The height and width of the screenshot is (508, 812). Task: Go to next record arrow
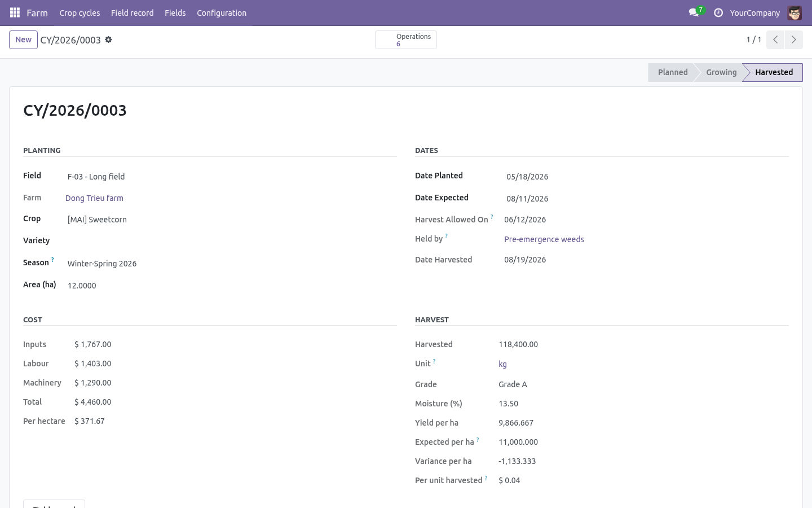pyautogui.click(x=793, y=40)
